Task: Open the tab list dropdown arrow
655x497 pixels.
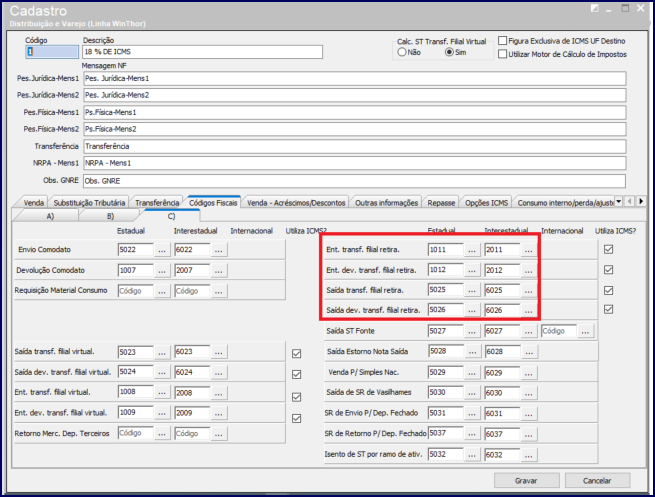Action: pos(619,201)
